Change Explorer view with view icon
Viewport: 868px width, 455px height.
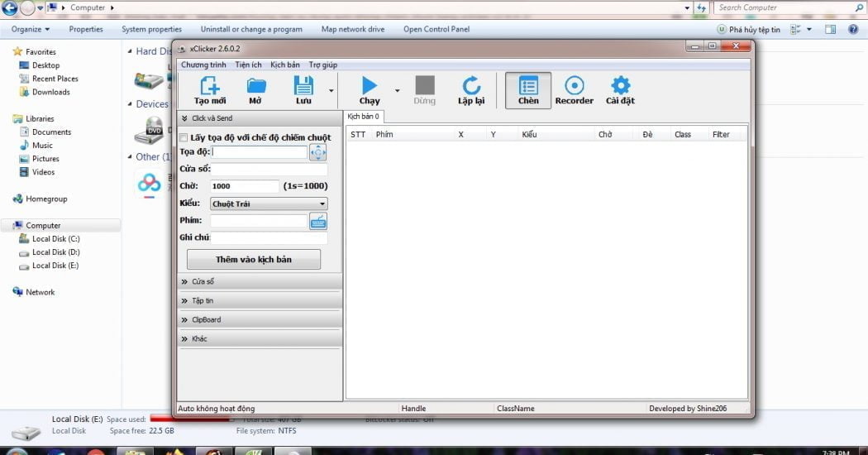tap(796, 30)
